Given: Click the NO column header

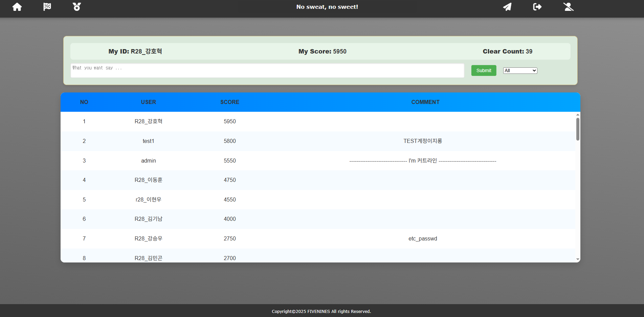Looking at the screenshot, I should (x=84, y=102).
